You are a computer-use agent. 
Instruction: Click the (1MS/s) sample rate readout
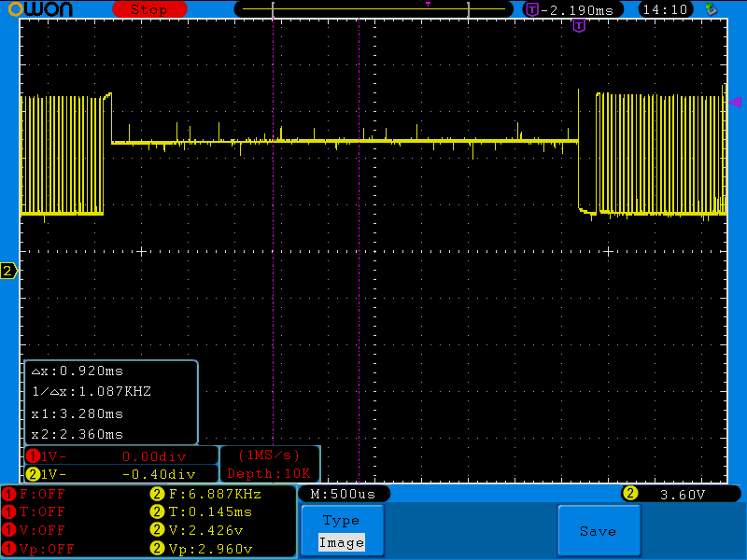pos(269,455)
